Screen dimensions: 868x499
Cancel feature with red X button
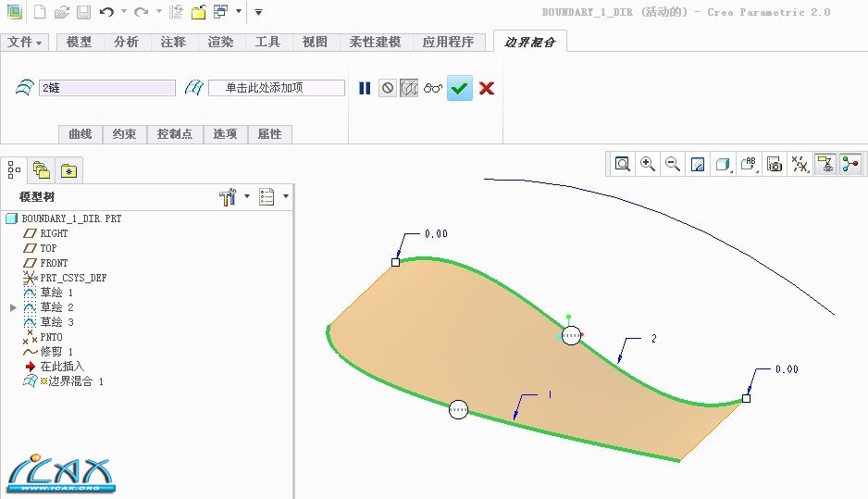pos(487,88)
